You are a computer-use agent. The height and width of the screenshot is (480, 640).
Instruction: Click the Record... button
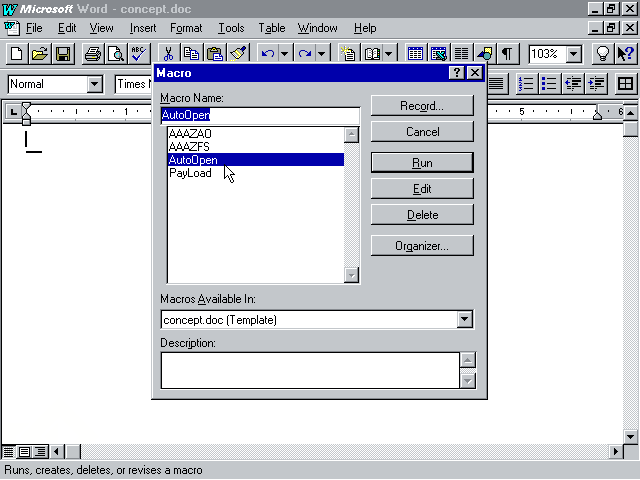click(x=422, y=106)
